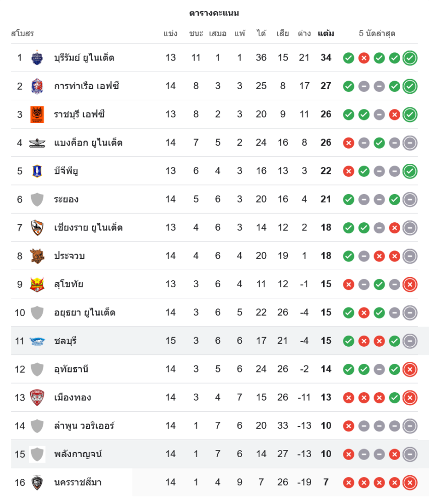Select the อยุธยา ยูไนเต็ด team name

tap(85, 312)
